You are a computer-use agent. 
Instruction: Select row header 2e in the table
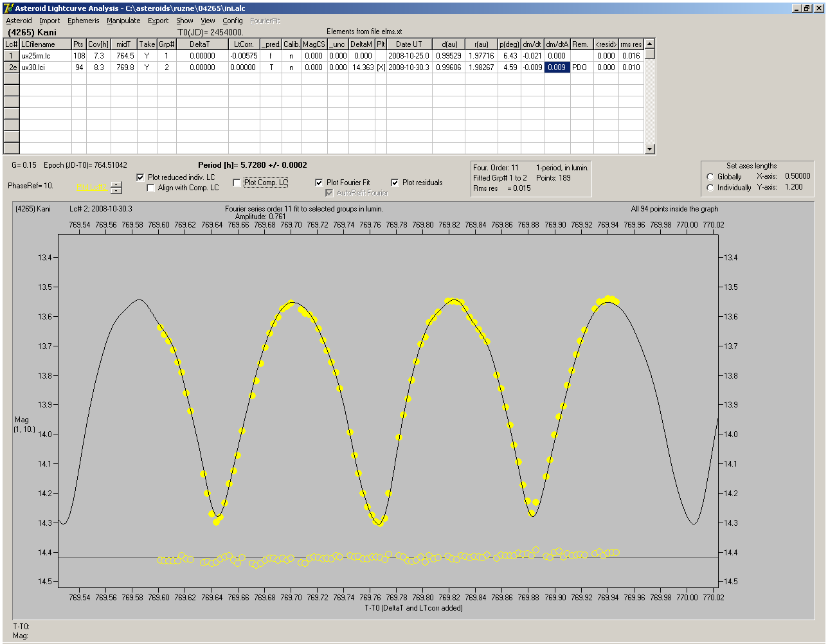pos(11,67)
